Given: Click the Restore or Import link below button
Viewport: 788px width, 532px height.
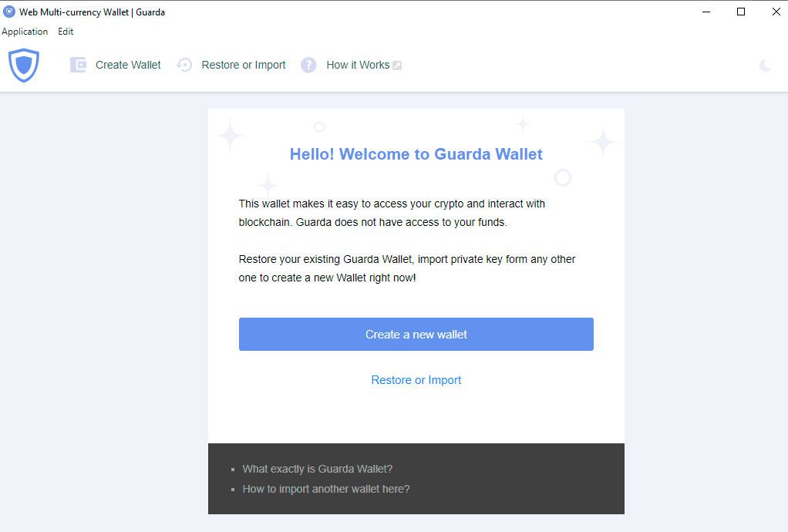Looking at the screenshot, I should point(416,380).
